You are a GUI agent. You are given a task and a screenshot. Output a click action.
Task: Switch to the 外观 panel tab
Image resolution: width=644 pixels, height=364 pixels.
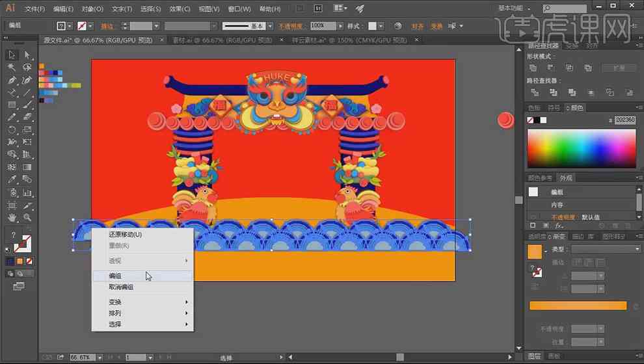coord(566,178)
